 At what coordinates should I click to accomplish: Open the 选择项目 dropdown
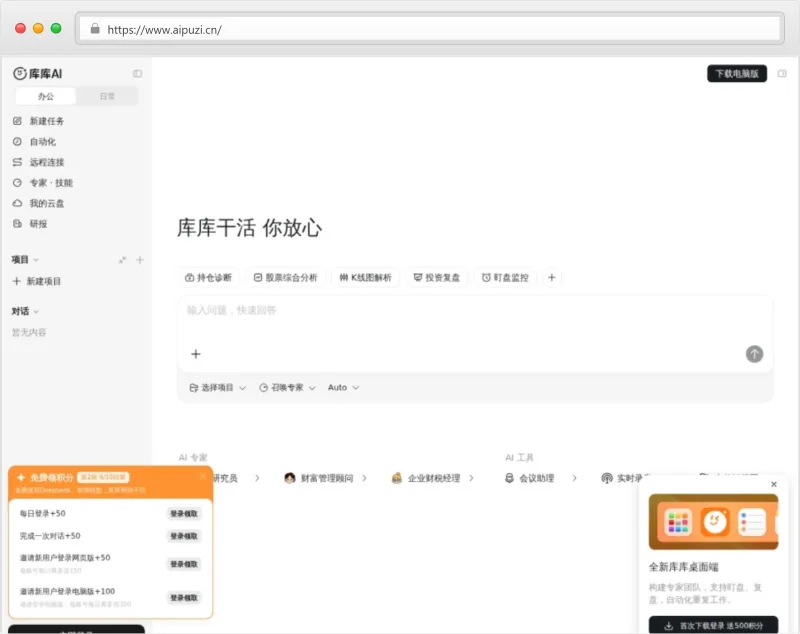(217, 388)
